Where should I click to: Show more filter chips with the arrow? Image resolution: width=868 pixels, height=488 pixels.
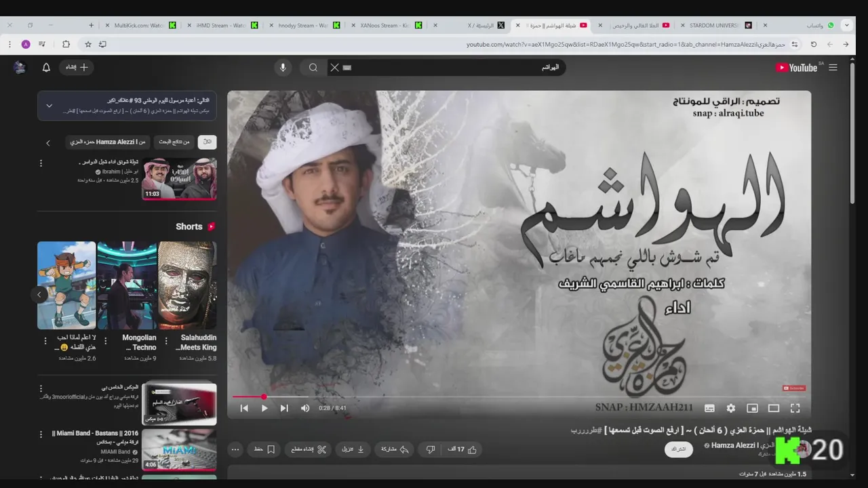pyautogui.click(x=48, y=143)
